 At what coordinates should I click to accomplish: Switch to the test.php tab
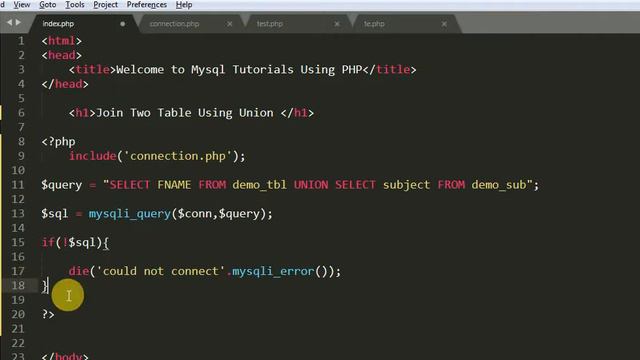269,24
